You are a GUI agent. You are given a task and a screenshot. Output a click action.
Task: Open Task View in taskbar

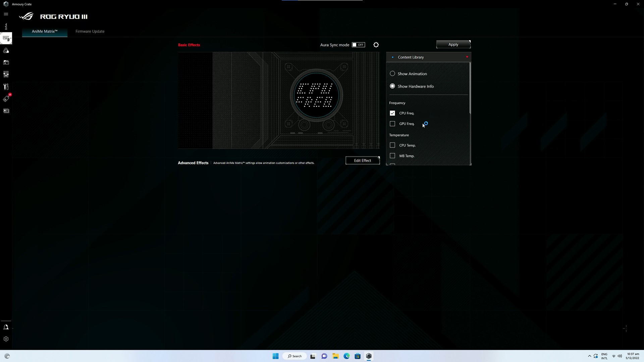[313, 356]
